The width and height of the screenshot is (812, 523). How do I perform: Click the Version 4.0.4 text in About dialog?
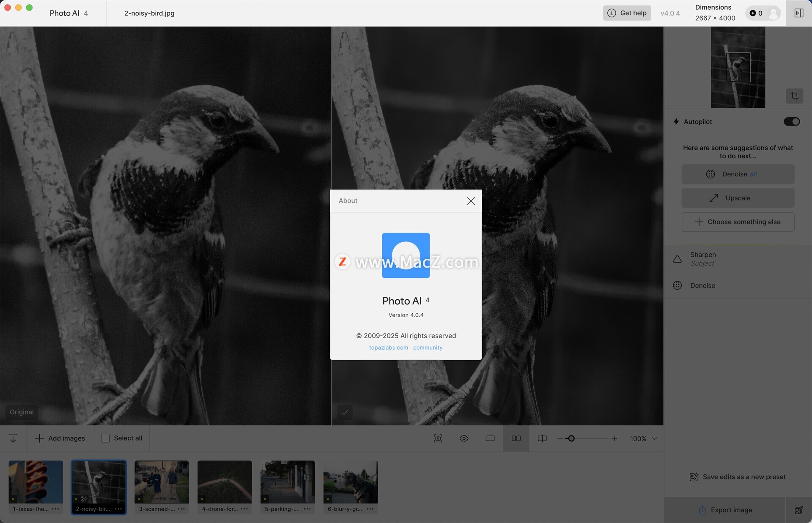406,315
